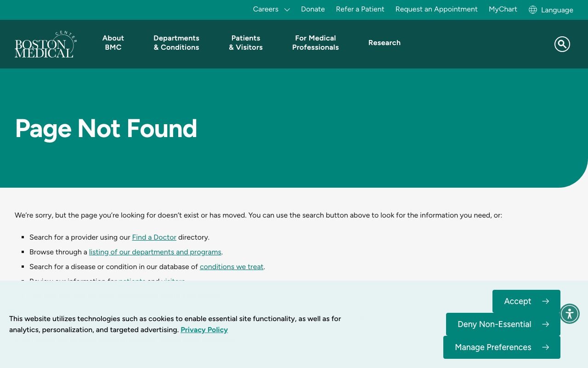Open the MyChart link
This screenshot has width=588, height=368.
(x=503, y=9)
